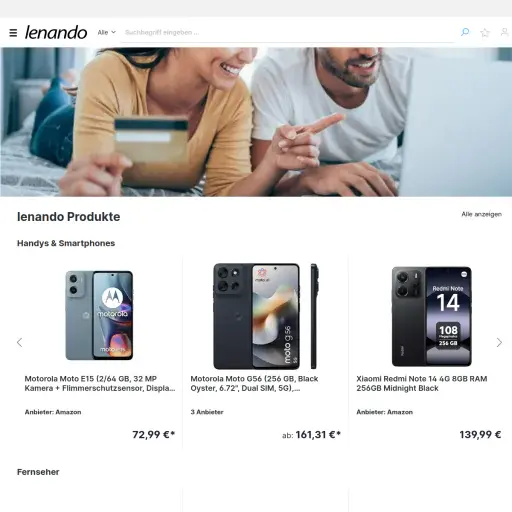Open the Xiaomi Redmi Note 14 image

pyautogui.click(x=431, y=316)
